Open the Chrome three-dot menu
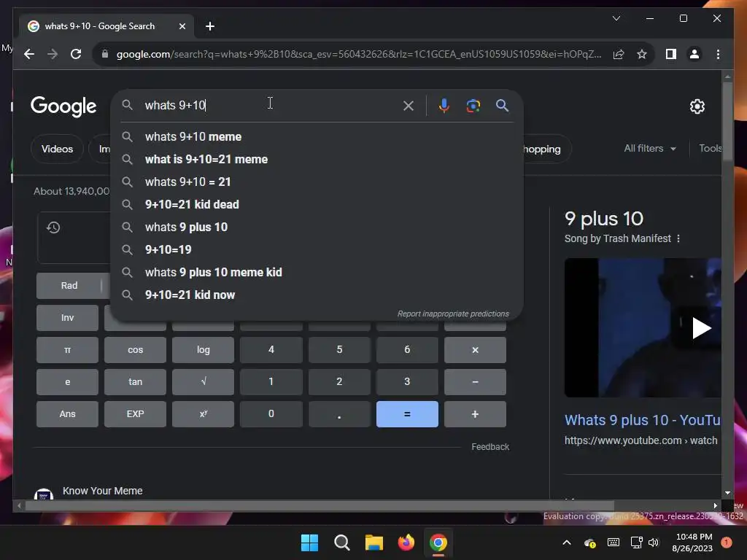 point(718,54)
